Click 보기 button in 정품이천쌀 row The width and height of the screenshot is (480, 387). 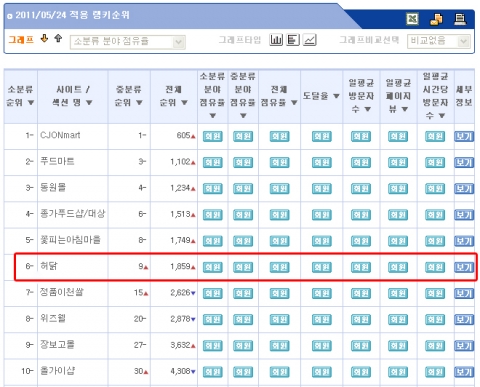click(x=464, y=293)
